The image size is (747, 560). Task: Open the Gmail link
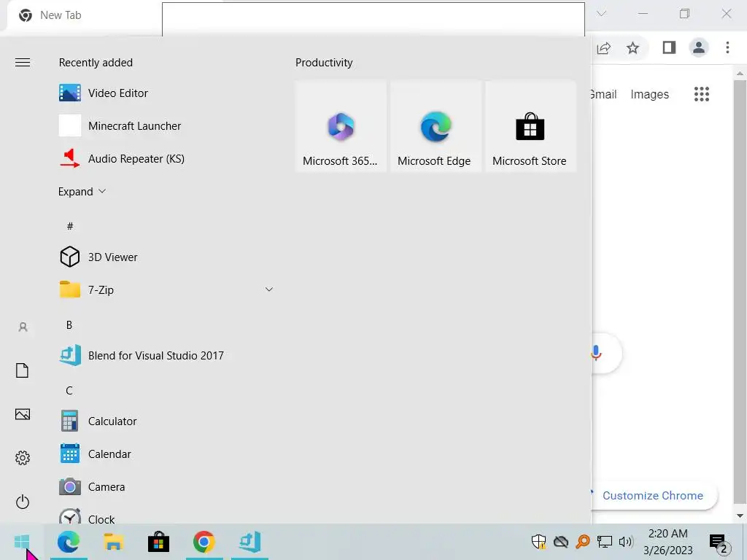(x=603, y=94)
